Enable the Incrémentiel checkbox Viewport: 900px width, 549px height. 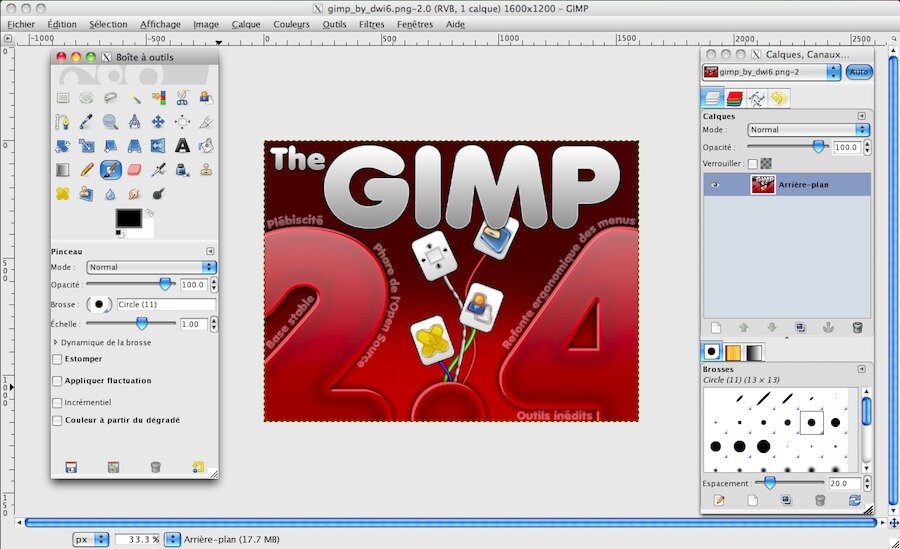[x=57, y=403]
